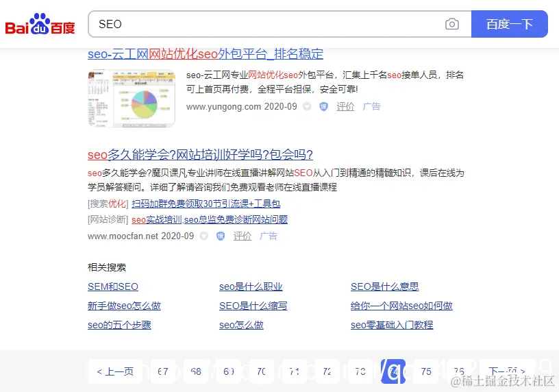
Task: Go to results page 71
Action: click(295, 371)
